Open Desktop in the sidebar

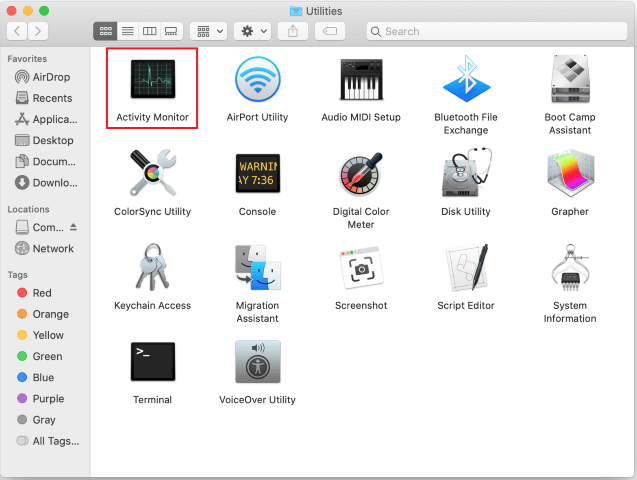44,140
